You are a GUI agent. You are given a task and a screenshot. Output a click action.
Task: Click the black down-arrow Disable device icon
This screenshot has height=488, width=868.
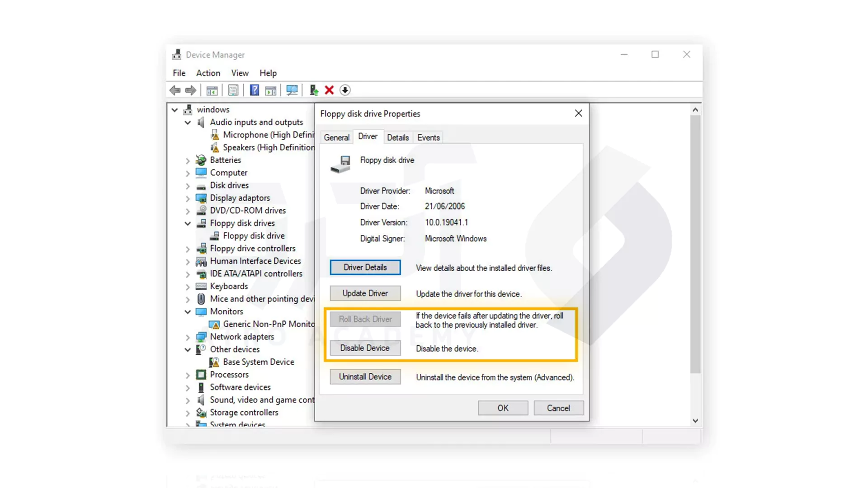345,90
